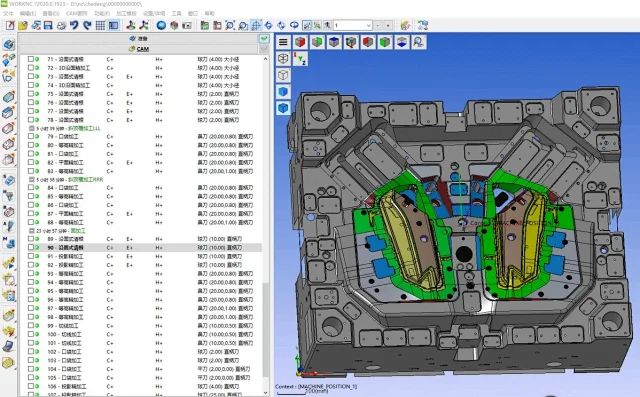
Task: Open the first menu in the menu bar
Action: coord(8,13)
